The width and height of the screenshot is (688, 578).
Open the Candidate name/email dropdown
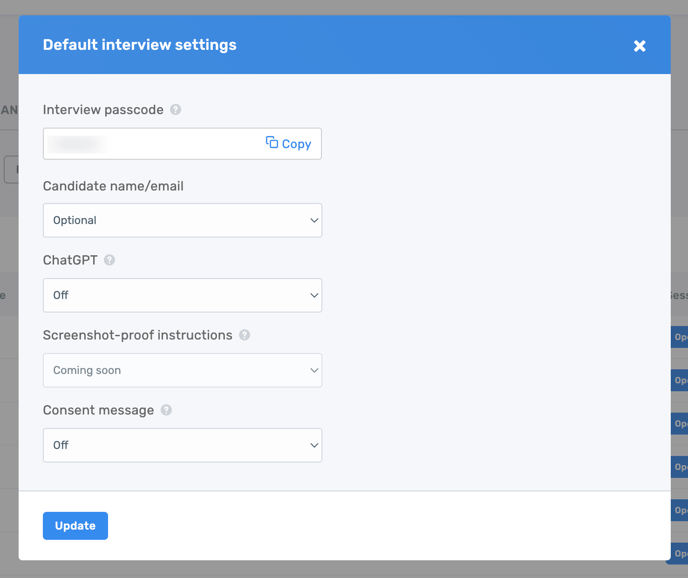(182, 220)
